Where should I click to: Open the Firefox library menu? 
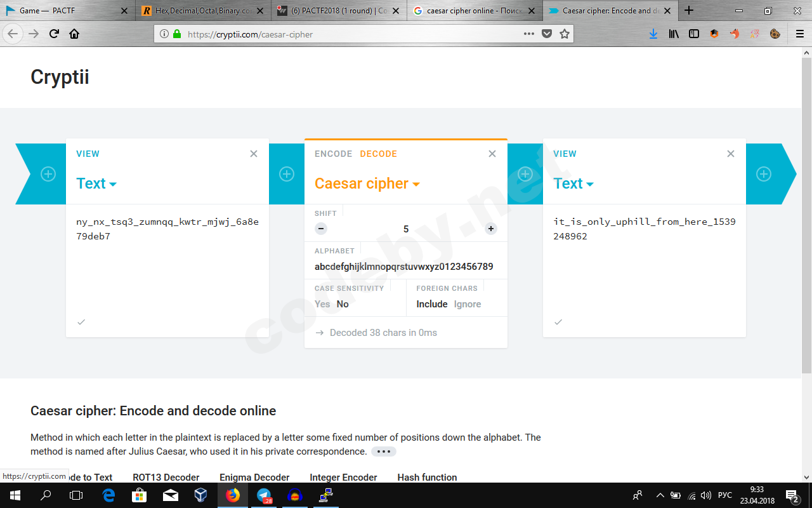[674, 34]
